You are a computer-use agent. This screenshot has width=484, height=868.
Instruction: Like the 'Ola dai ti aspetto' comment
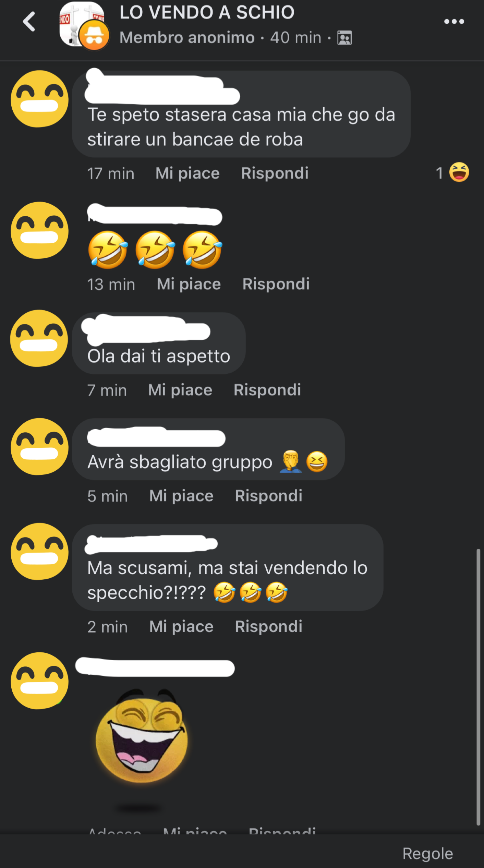click(180, 390)
